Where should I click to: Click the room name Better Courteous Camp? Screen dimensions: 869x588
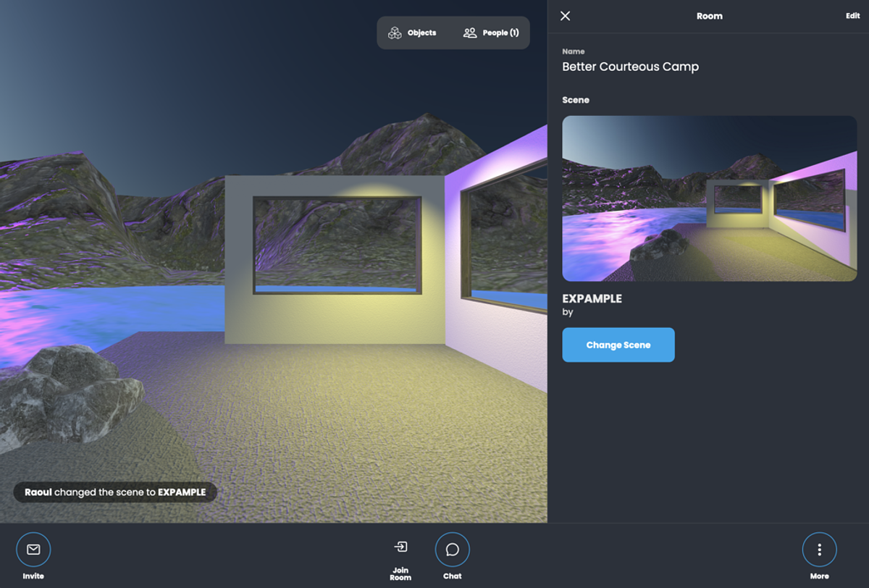630,67
